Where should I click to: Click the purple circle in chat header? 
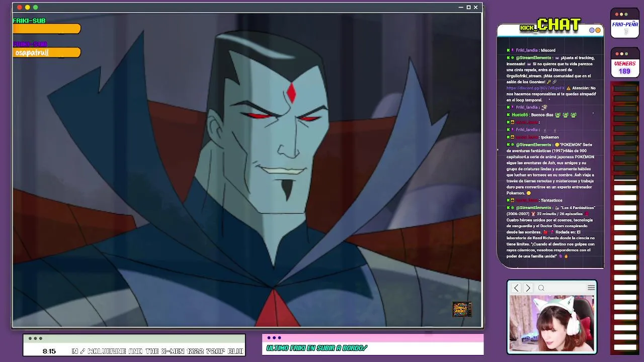[592, 30]
